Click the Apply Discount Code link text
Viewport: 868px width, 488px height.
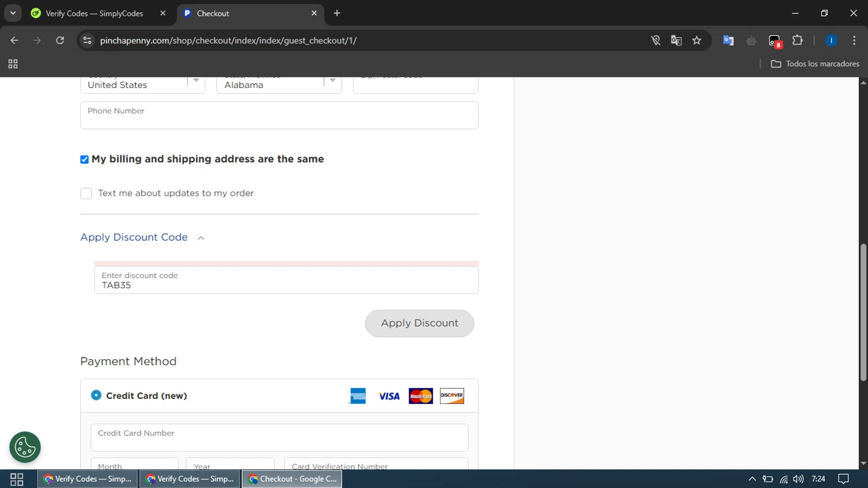(x=134, y=237)
